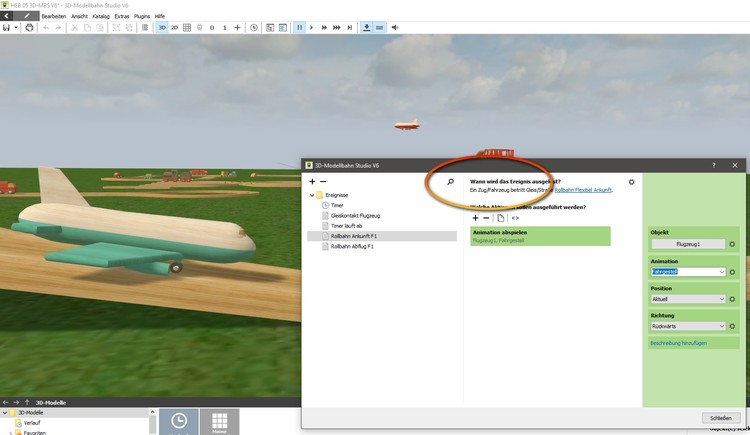Add a new action with plus icon
Viewport: 750px width, 435px height.
pos(475,218)
